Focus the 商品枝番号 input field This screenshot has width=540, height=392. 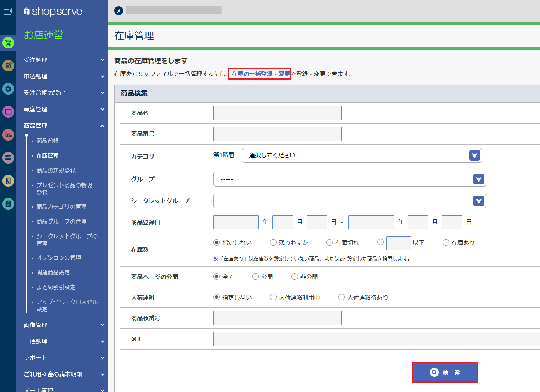coord(277,318)
